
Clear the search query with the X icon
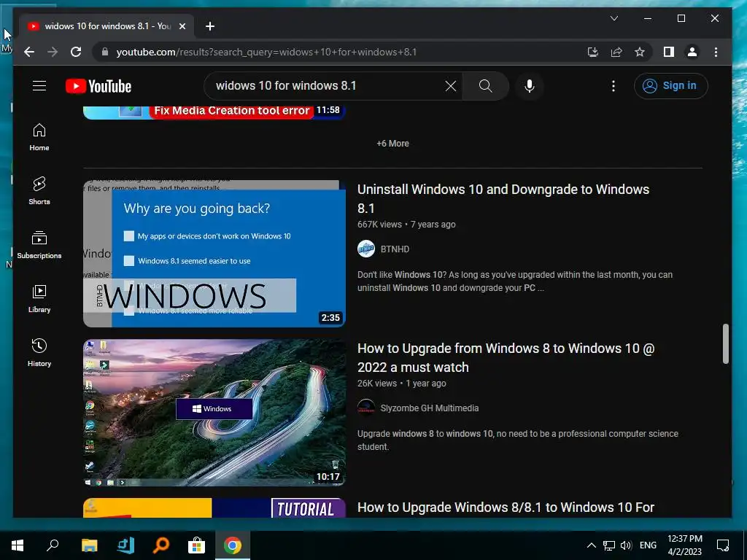(451, 86)
